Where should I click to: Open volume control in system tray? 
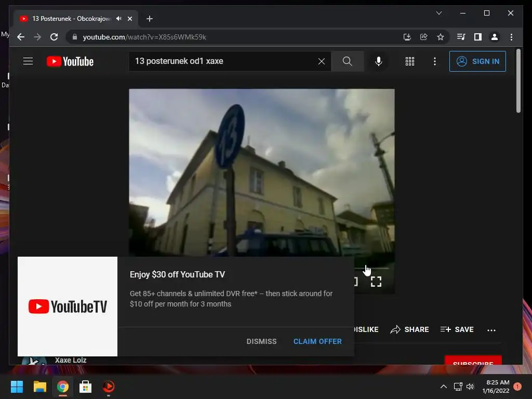pos(470,387)
